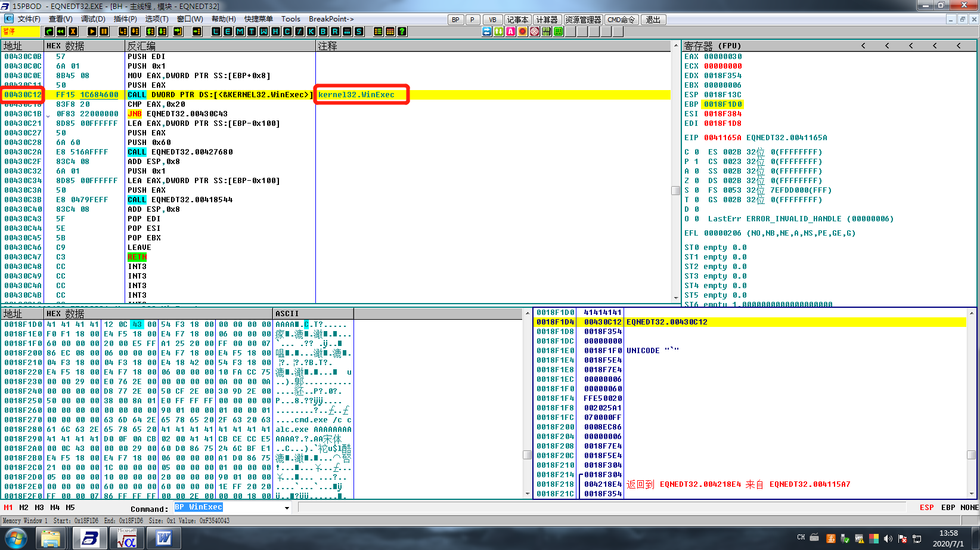Click stack pane scroll down arrow
The width and height of the screenshot is (980, 550).
[971, 494]
